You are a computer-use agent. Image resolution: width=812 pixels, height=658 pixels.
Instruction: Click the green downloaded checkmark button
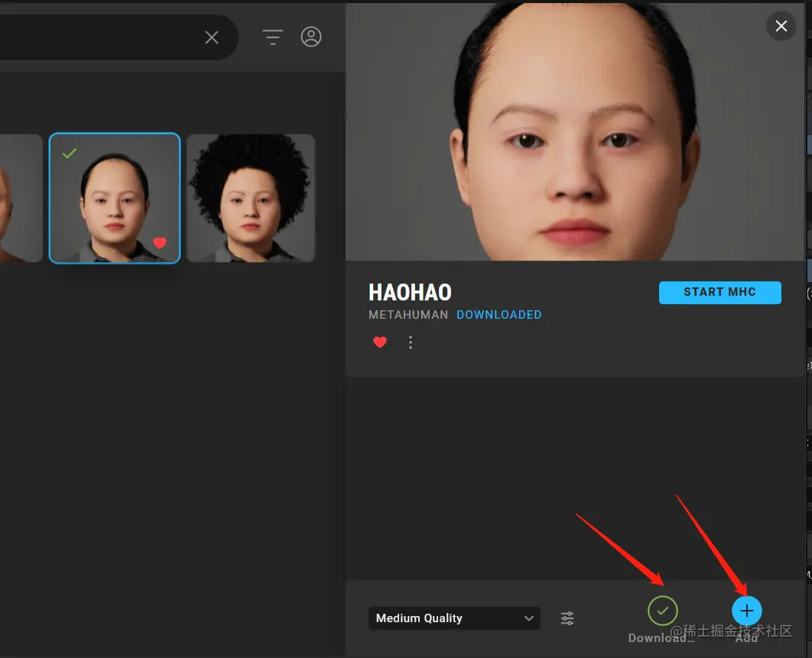click(662, 611)
